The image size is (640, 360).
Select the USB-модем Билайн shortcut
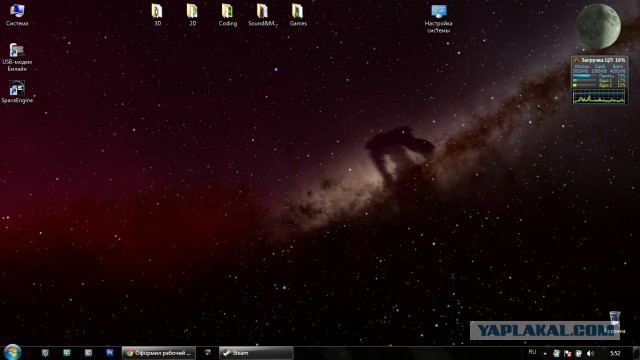point(17,57)
